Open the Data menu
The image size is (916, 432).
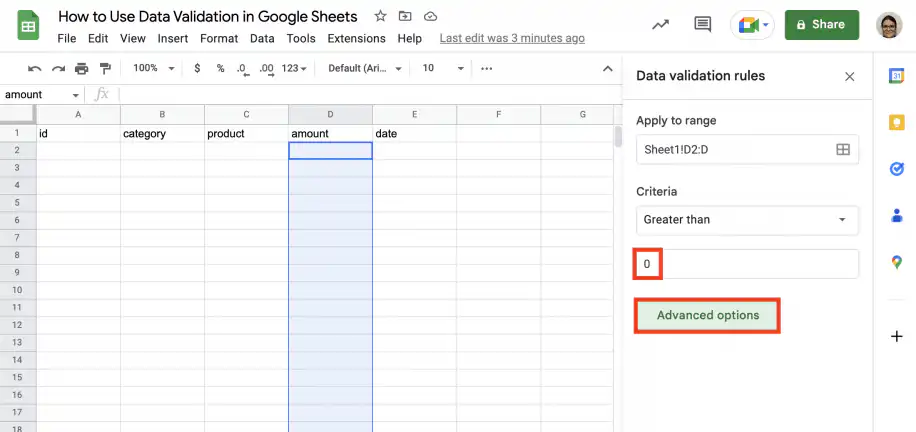click(262, 39)
